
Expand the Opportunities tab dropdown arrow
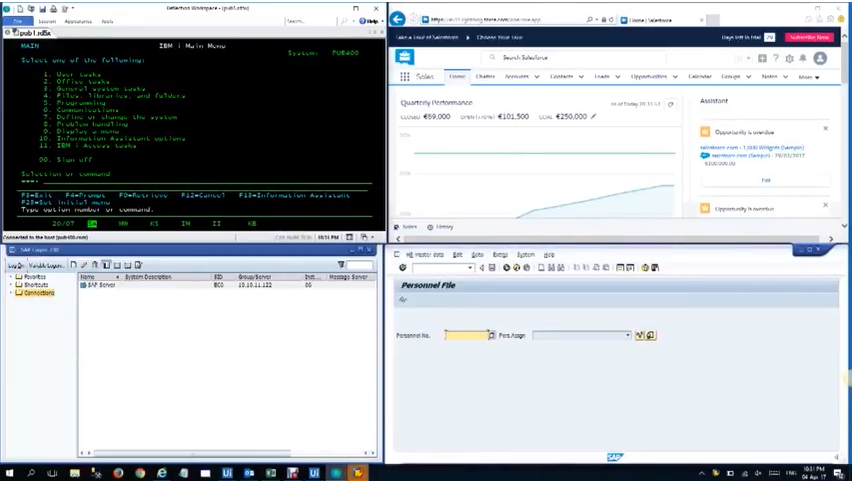(675, 77)
